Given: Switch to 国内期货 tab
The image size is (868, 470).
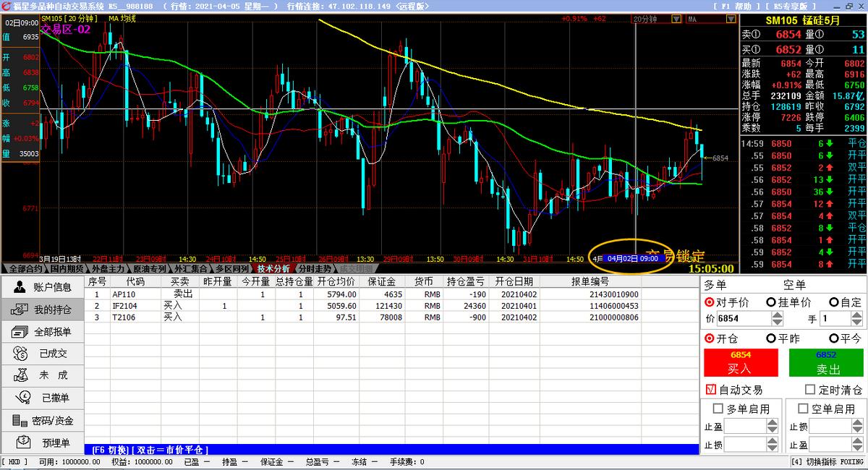Looking at the screenshot, I should (x=67, y=268).
